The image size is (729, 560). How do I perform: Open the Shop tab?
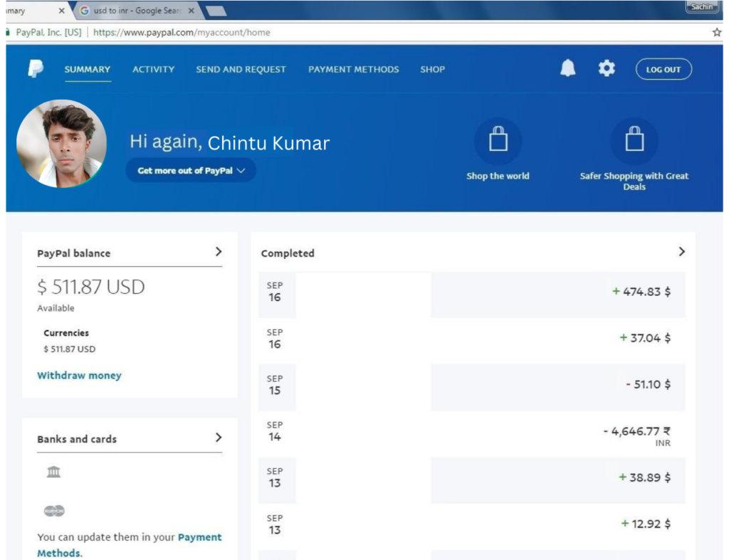tap(432, 69)
